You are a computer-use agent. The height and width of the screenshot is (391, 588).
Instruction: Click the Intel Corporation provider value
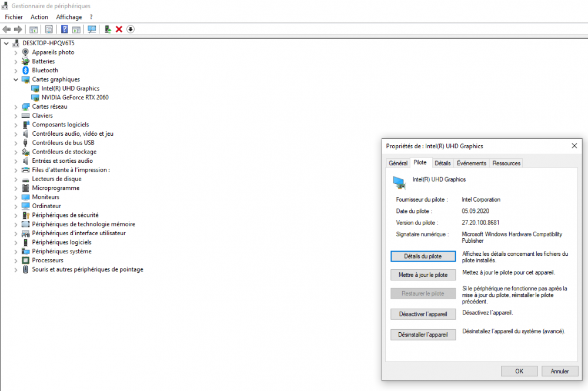[481, 199]
